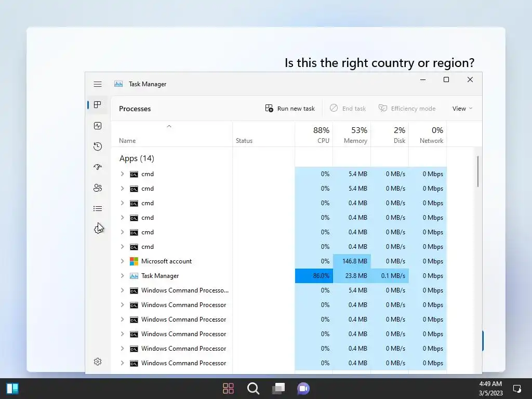Click the 23.8 MB memory cell
Image resolution: width=532 pixels, height=399 pixels.
(x=352, y=276)
